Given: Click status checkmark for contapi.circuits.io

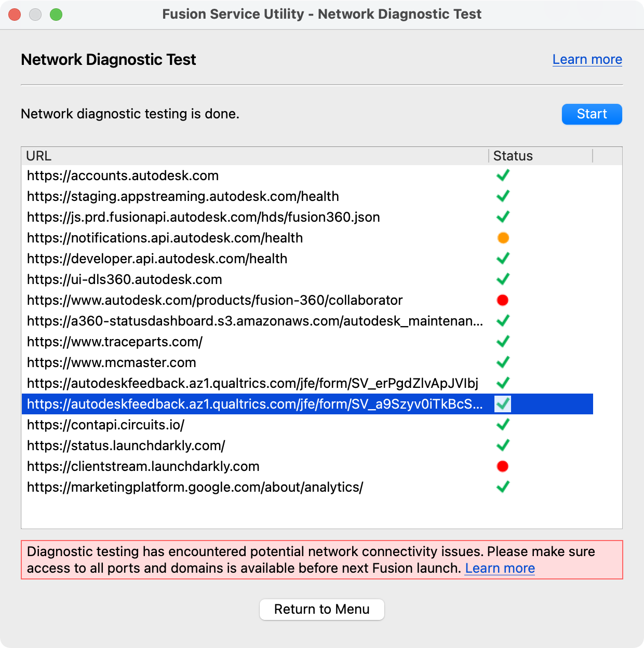Looking at the screenshot, I should tap(503, 425).
